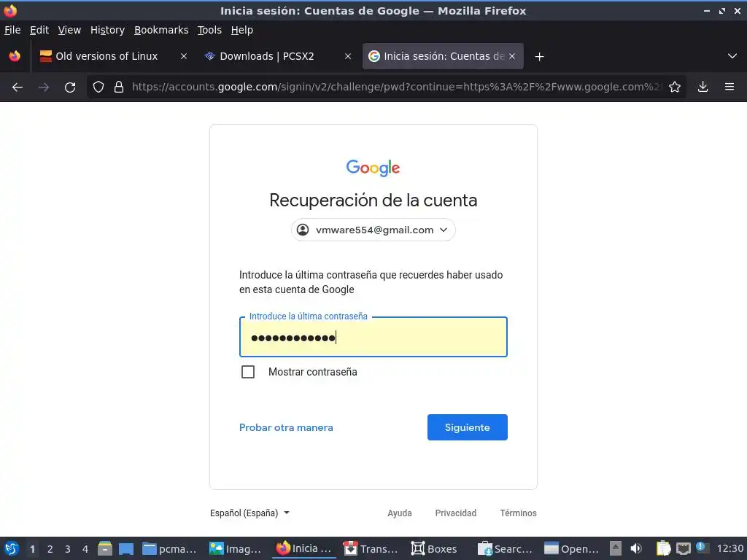
Task: Switch to virtual desktop 3
Action: pos(68,549)
